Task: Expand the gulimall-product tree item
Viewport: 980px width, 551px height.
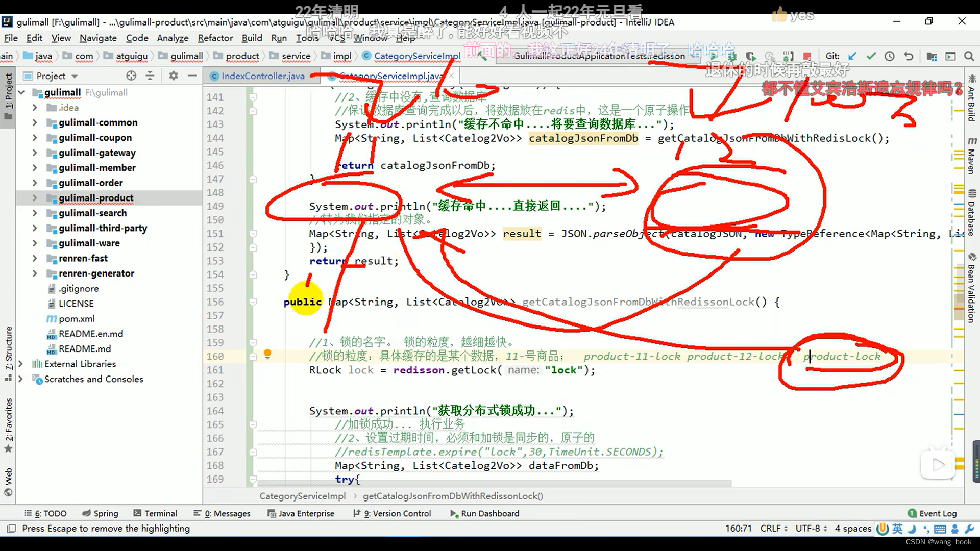Action: tap(35, 198)
